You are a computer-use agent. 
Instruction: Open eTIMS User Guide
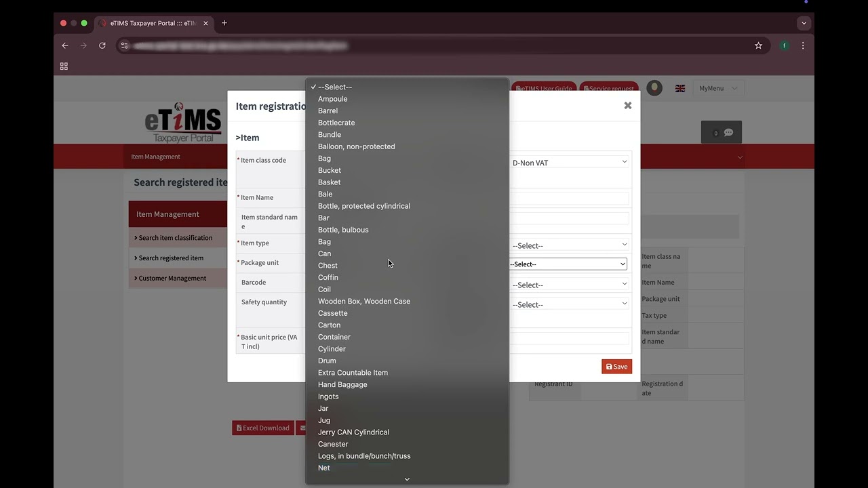[x=544, y=89]
